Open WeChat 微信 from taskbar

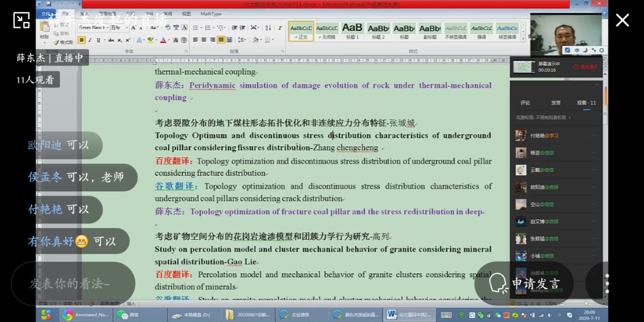(x=140, y=315)
